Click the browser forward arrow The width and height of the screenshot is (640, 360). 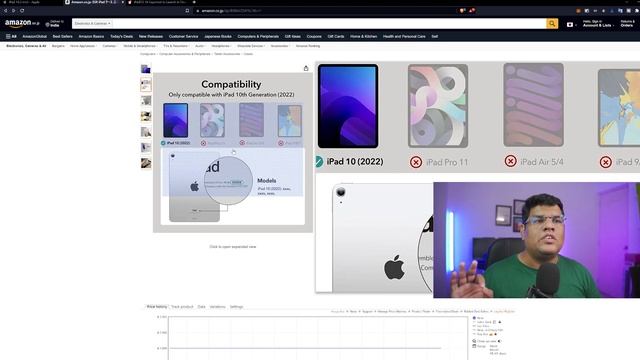click(x=13, y=11)
